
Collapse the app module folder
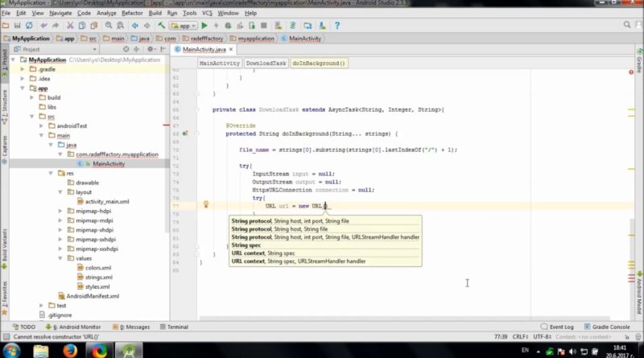[23, 88]
